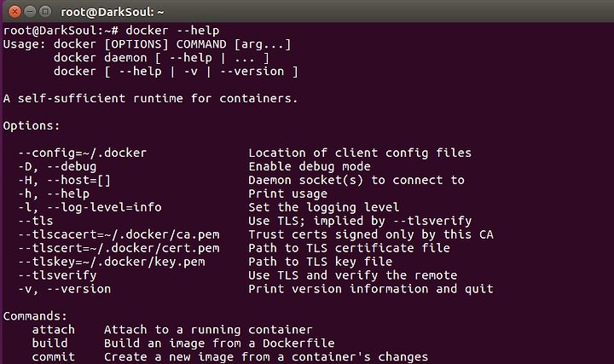Click the -D, --debug option line

pyautogui.click(x=57, y=166)
